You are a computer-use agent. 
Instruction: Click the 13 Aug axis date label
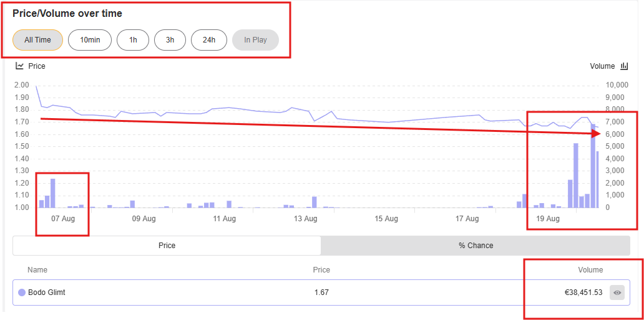[x=305, y=219]
